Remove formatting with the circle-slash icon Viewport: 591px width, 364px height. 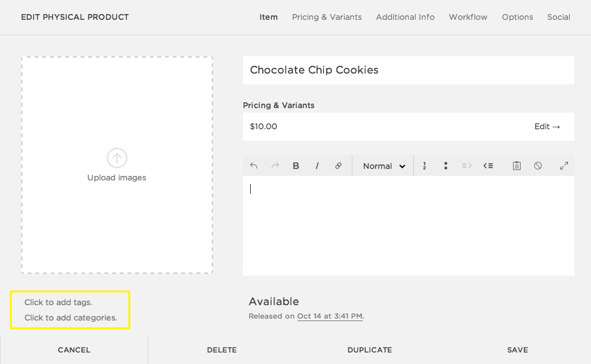pos(538,166)
